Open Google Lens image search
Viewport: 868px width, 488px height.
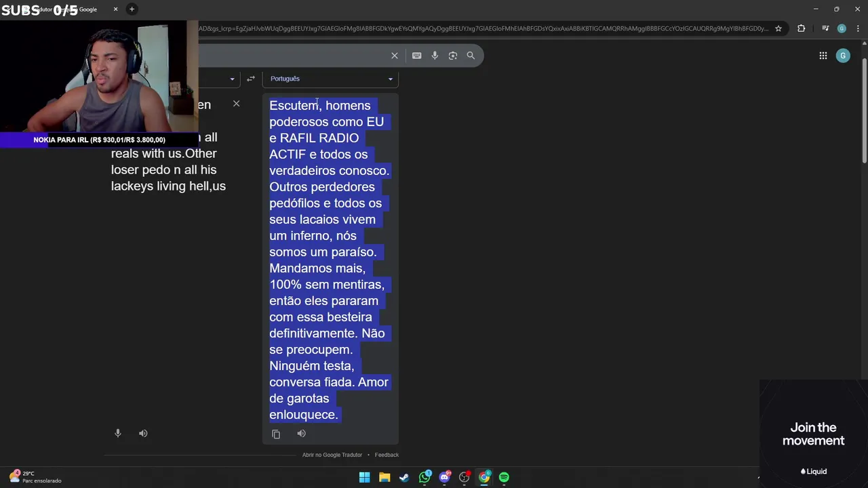click(453, 56)
